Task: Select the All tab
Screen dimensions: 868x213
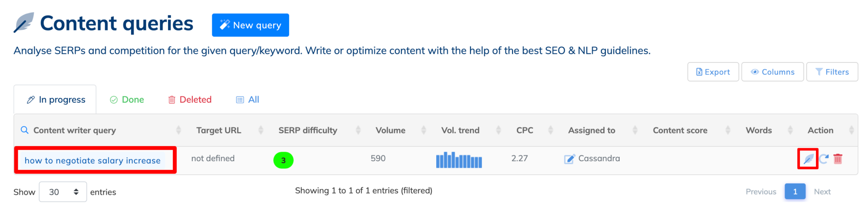Action: pyautogui.click(x=248, y=100)
